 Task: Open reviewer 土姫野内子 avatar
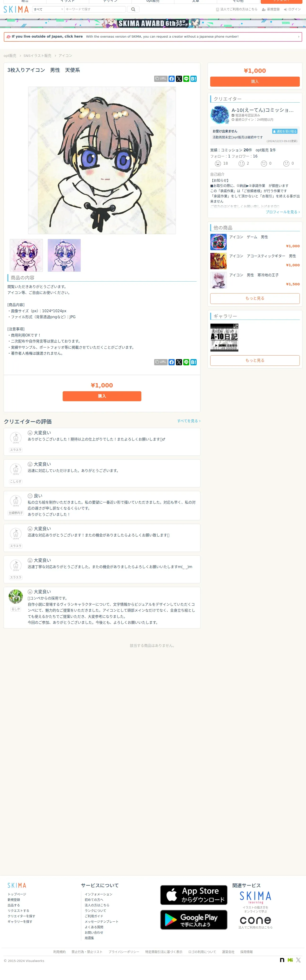click(16, 501)
